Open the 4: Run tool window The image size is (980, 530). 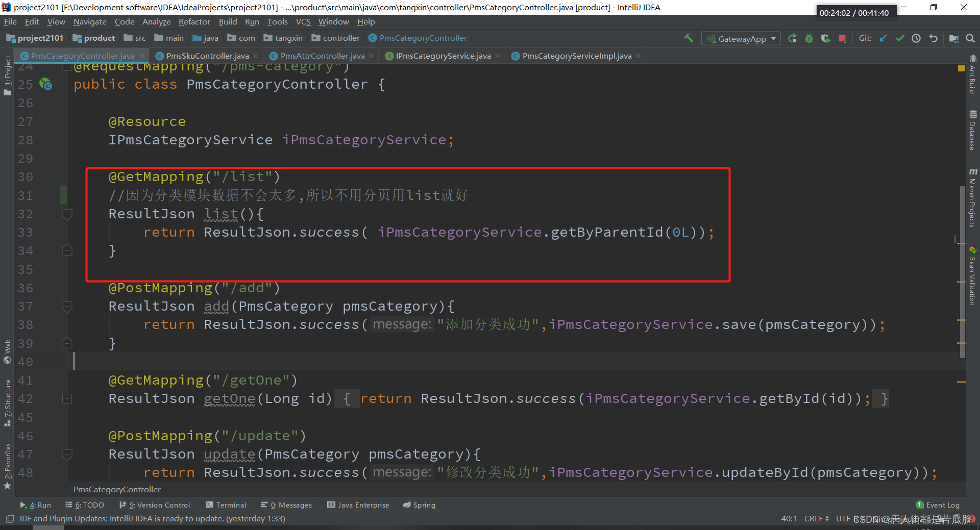35,505
